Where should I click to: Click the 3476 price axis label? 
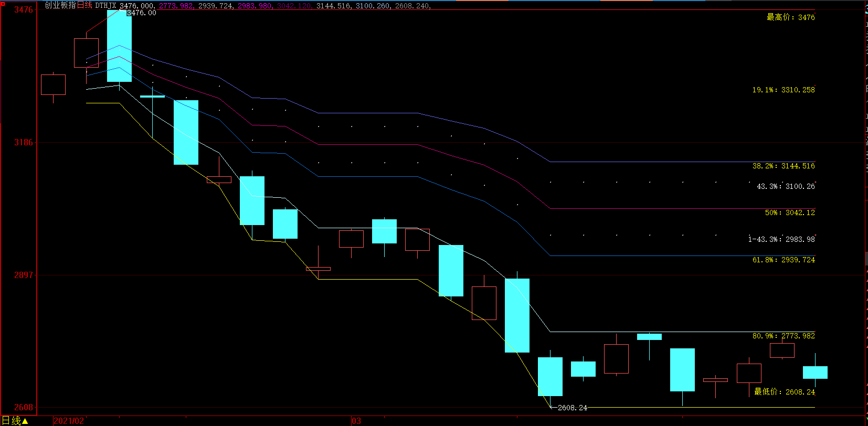23,10
